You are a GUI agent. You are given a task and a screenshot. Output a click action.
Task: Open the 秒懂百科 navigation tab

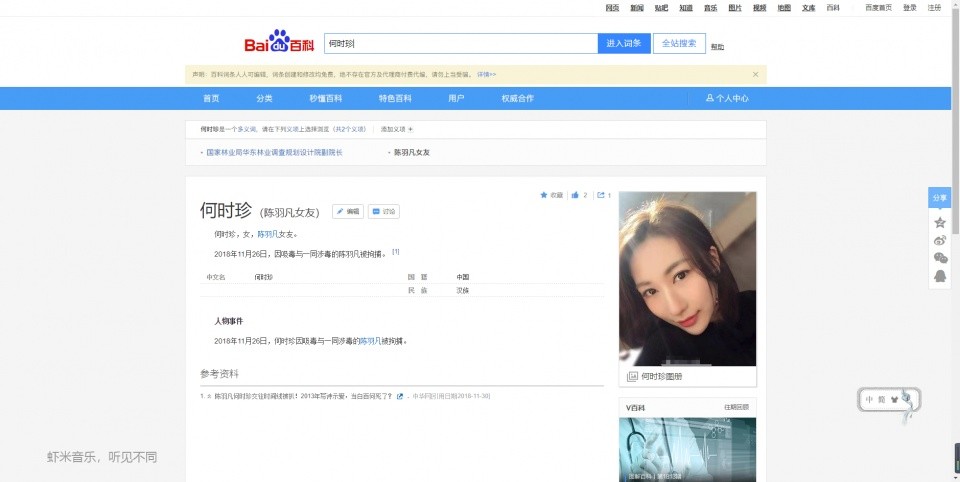point(326,98)
